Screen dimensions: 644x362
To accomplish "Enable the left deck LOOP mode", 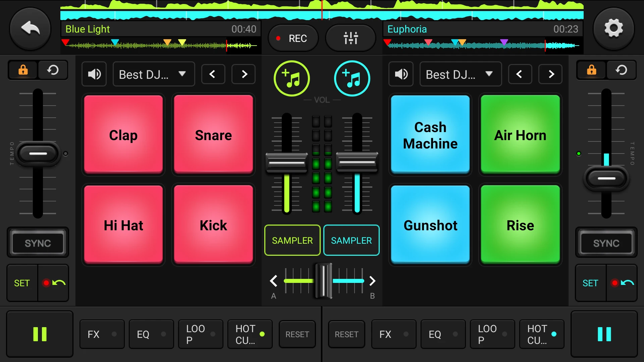I will coord(200,334).
